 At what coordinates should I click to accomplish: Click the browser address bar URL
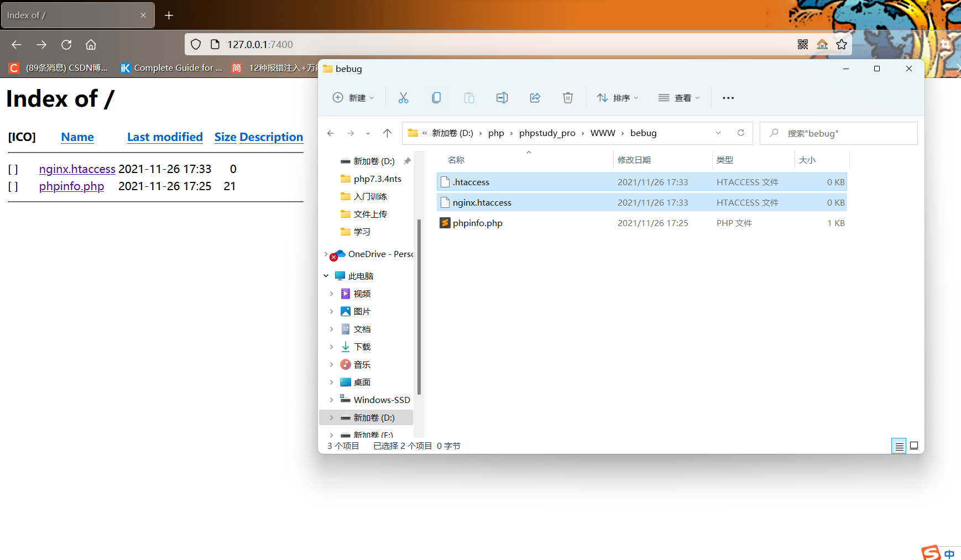pyautogui.click(x=260, y=44)
